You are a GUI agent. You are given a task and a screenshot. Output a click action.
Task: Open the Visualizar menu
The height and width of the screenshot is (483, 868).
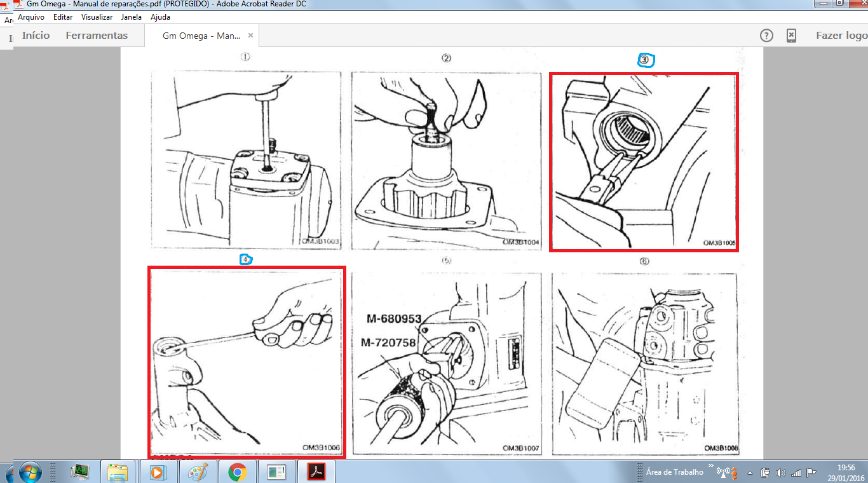(97, 17)
